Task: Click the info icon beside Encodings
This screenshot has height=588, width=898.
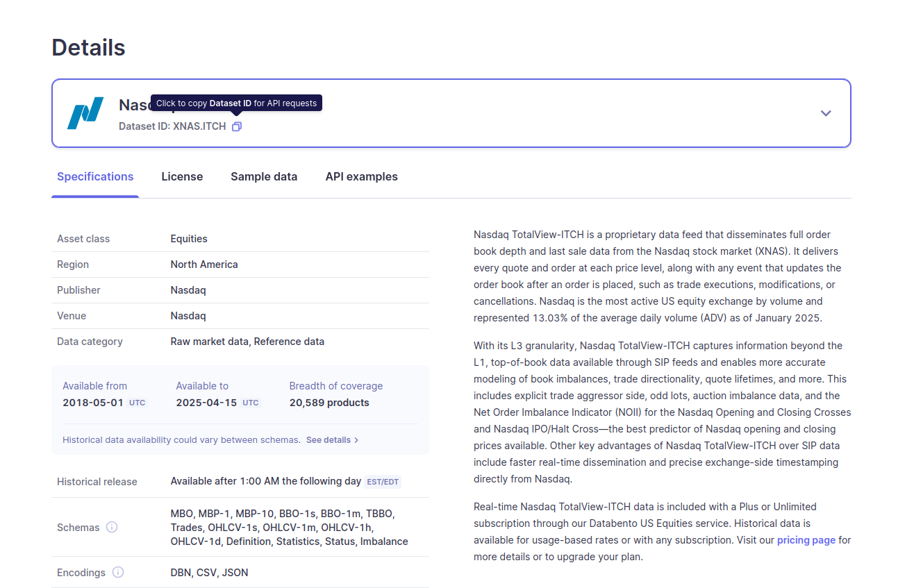Action: pyautogui.click(x=118, y=572)
